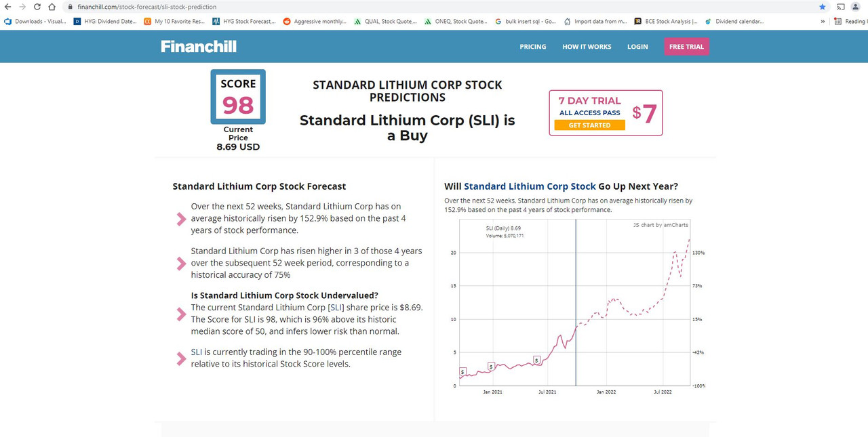Open the LOGIN menu item
The height and width of the screenshot is (437, 868).
click(637, 47)
